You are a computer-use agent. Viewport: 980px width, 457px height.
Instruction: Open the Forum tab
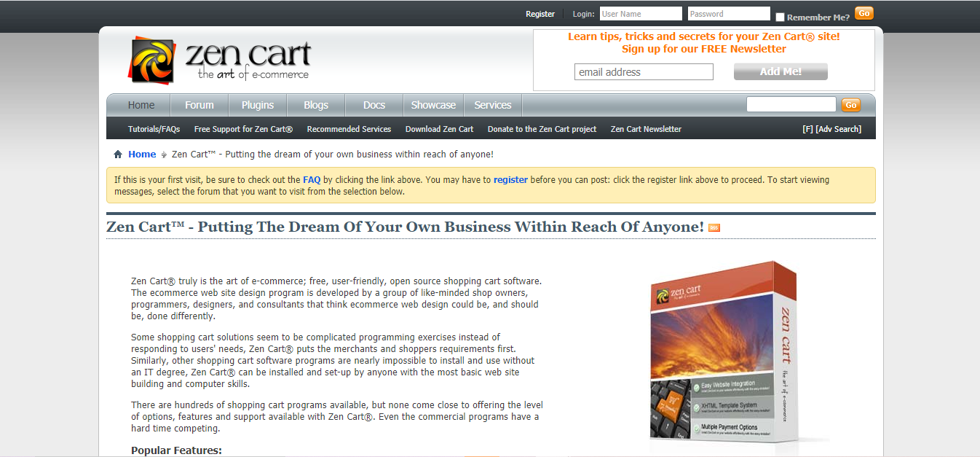point(199,105)
